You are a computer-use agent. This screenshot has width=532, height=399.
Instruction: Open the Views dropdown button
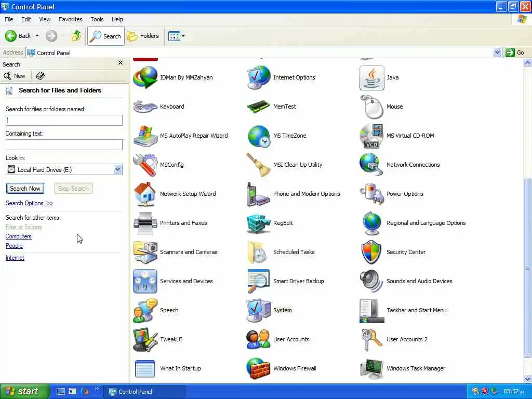click(x=177, y=36)
